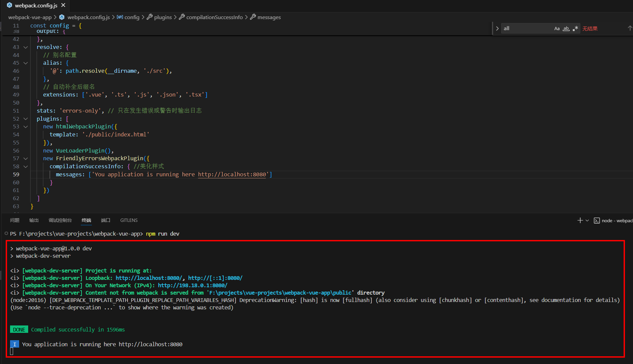This screenshot has height=364, width=633.
Task: Toggle Use Regular Expression in find widget
Action: pyautogui.click(x=575, y=28)
